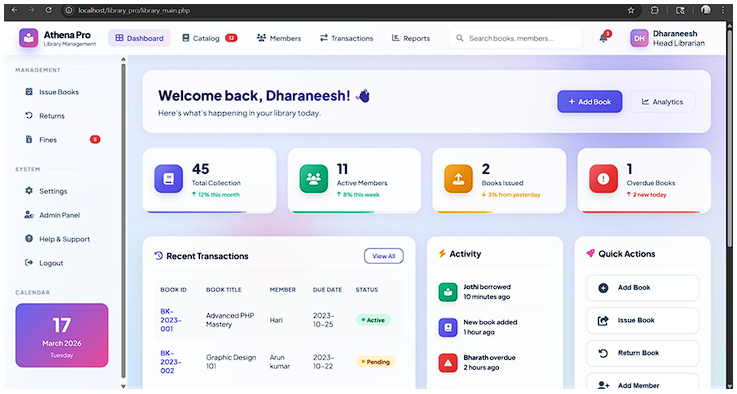Click the site info icon in address bar
The width and height of the screenshot is (737, 394).
tap(69, 10)
